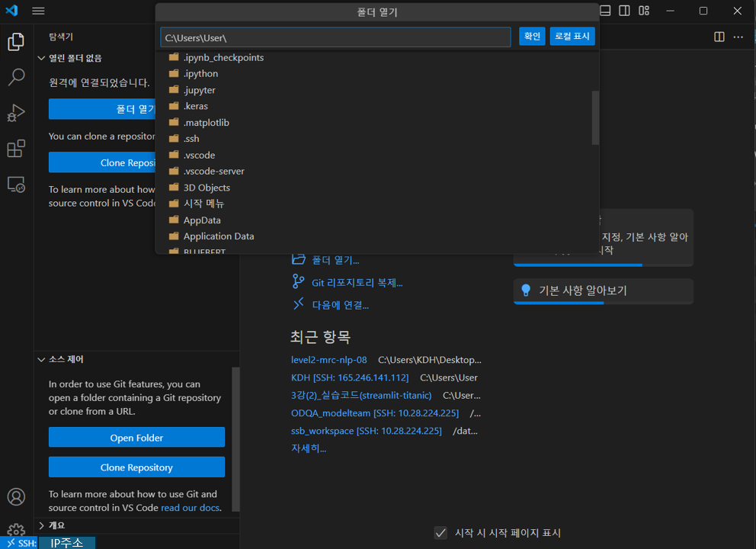Open recent item level2-mrc-nlp-08
Screen dimensions: 756x549
[328, 360]
